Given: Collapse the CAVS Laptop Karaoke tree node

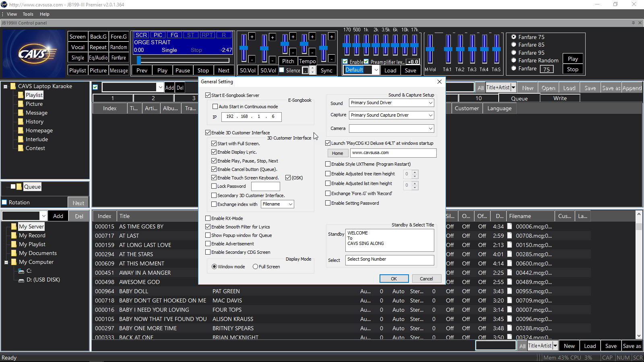Looking at the screenshot, I should coord(6,86).
